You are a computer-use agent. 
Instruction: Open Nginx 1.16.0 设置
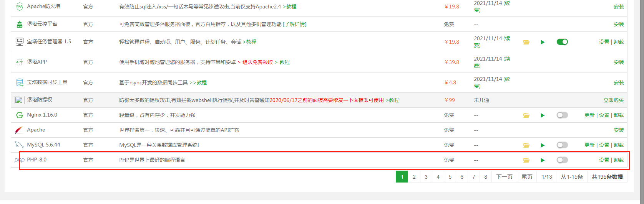click(604, 115)
